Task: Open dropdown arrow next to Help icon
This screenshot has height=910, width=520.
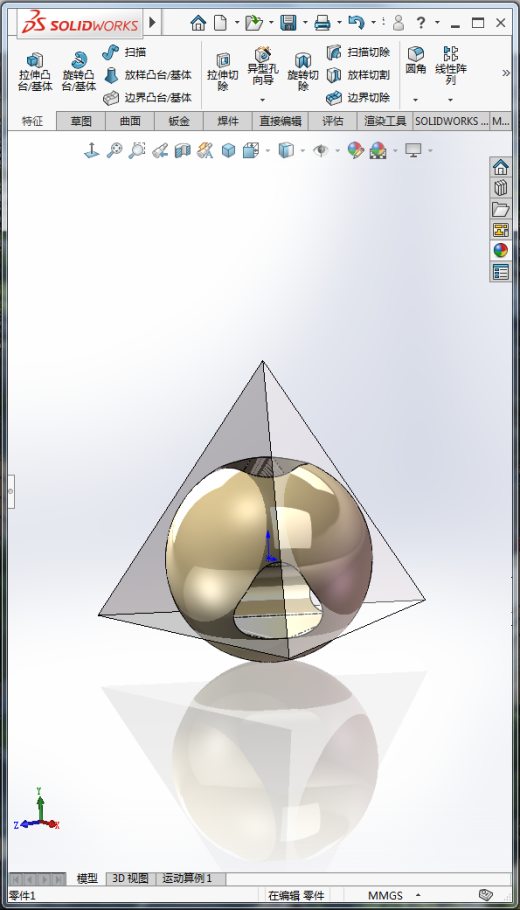Action: click(x=437, y=23)
